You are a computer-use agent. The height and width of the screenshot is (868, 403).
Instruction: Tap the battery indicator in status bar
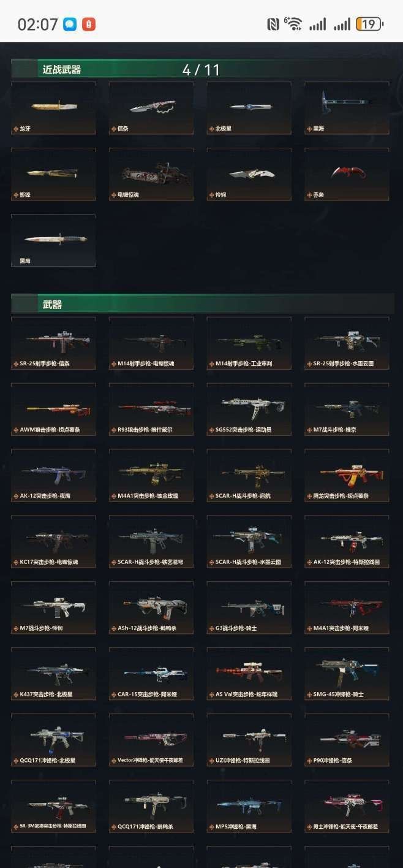369,24
